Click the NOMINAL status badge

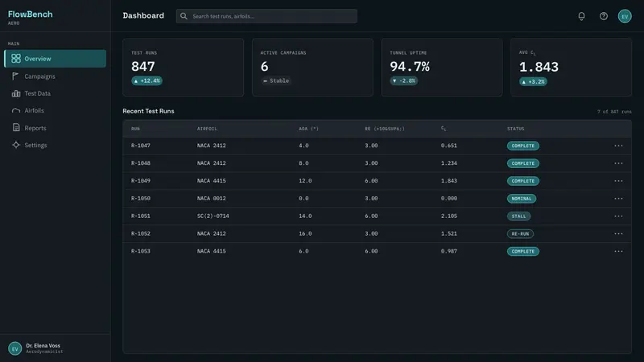(522, 199)
